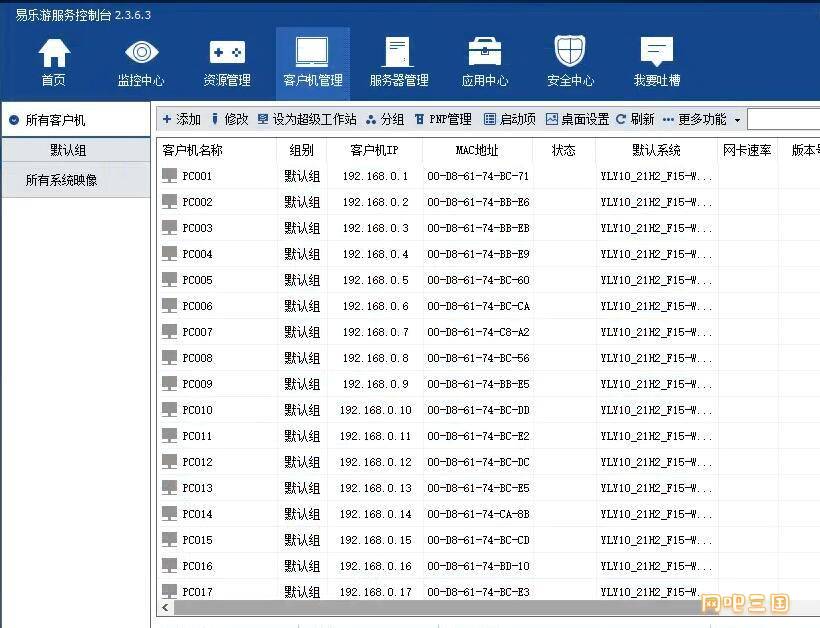Viewport: 820px width, 628px height.
Task: Click the PC014 computer icon
Action: [169, 513]
